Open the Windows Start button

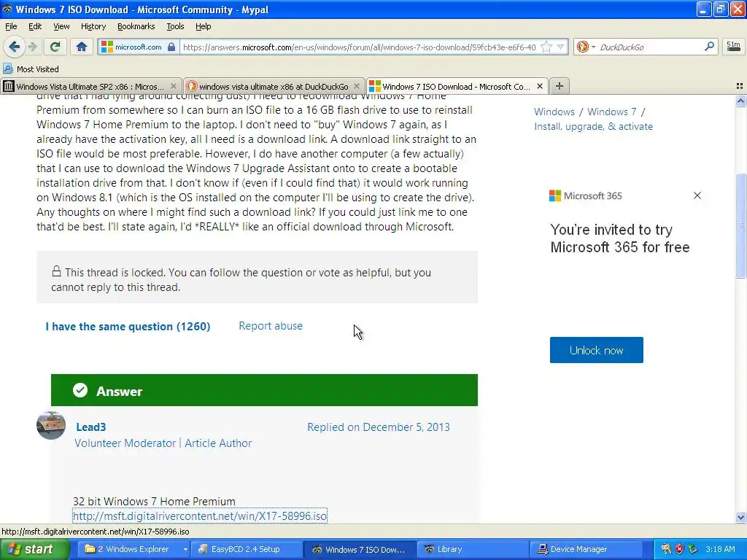(35, 550)
